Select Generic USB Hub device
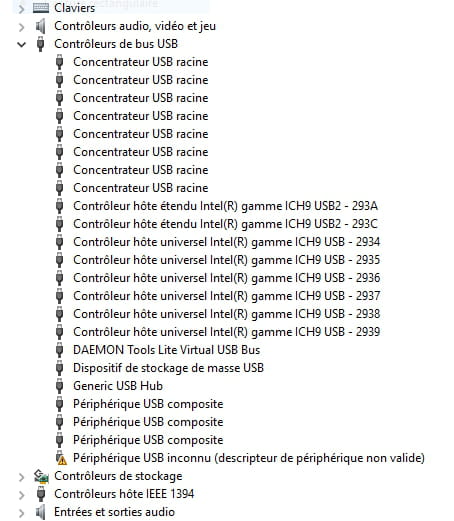The width and height of the screenshot is (454, 521). pos(118,386)
